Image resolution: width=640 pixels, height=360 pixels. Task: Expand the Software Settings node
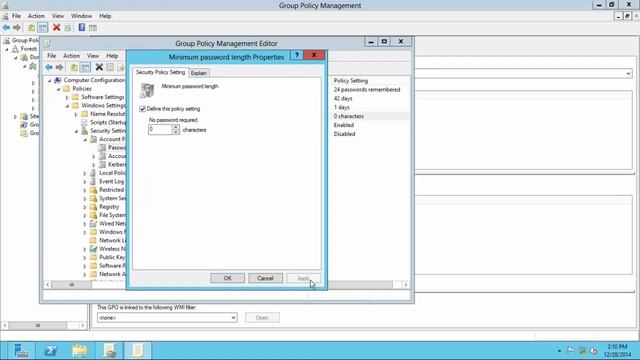[x=67, y=97]
